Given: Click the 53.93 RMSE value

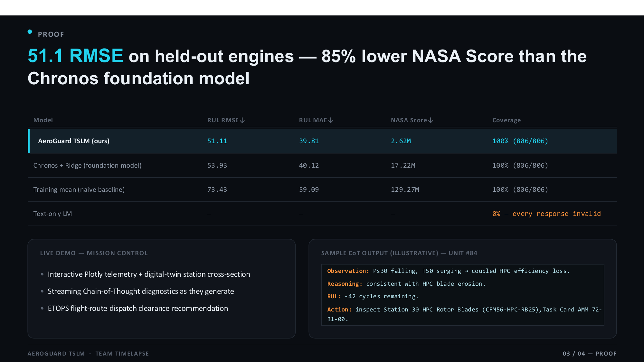Looking at the screenshot, I should pyautogui.click(x=217, y=165).
